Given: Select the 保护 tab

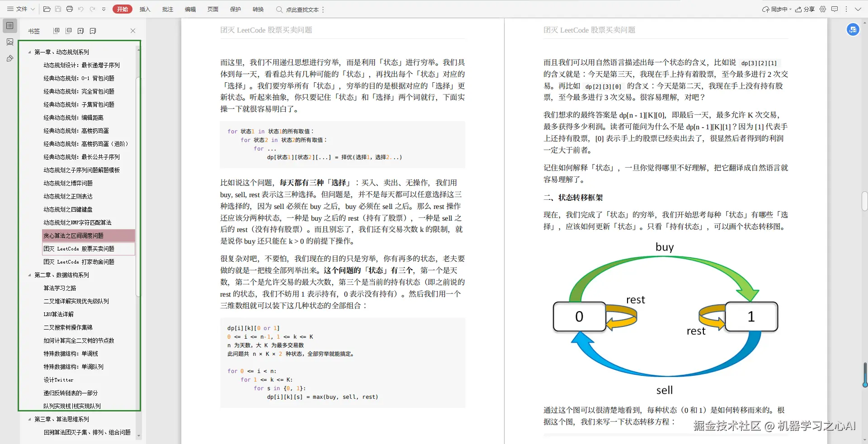Looking at the screenshot, I should (235, 9).
